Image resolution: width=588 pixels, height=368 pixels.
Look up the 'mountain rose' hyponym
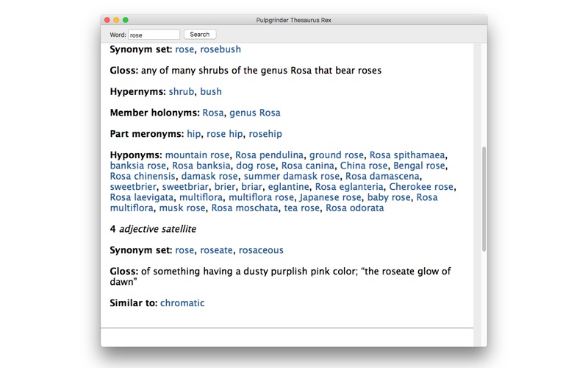coord(197,155)
